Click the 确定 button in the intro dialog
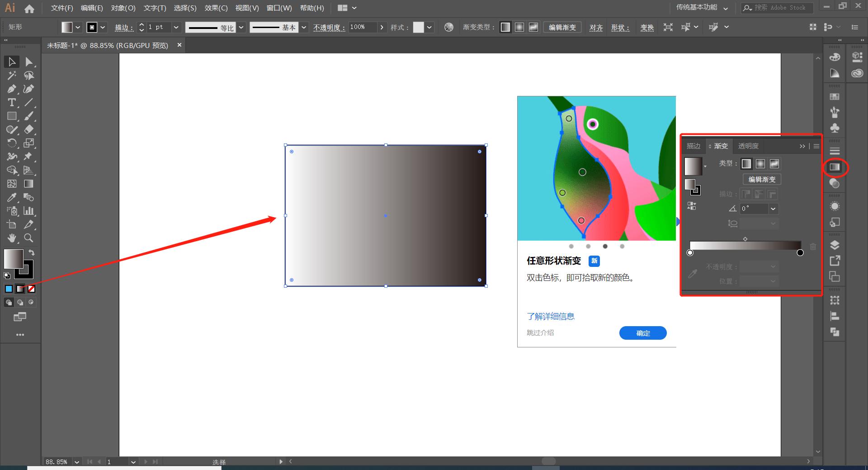Viewport: 868px width, 470px height. pyautogui.click(x=642, y=333)
